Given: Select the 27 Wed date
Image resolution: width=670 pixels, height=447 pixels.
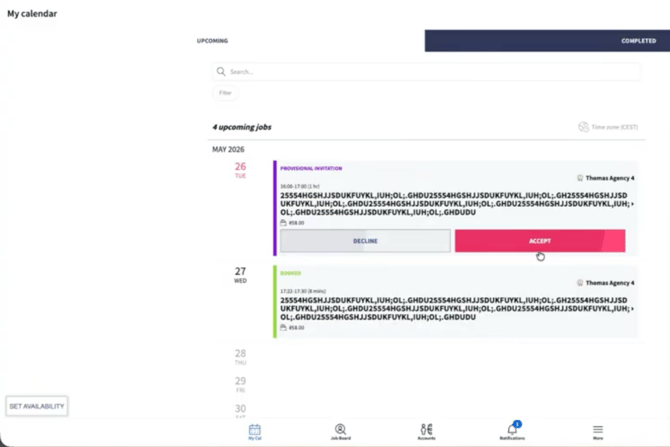Looking at the screenshot, I should pyautogui.click(x=240, y=274).
